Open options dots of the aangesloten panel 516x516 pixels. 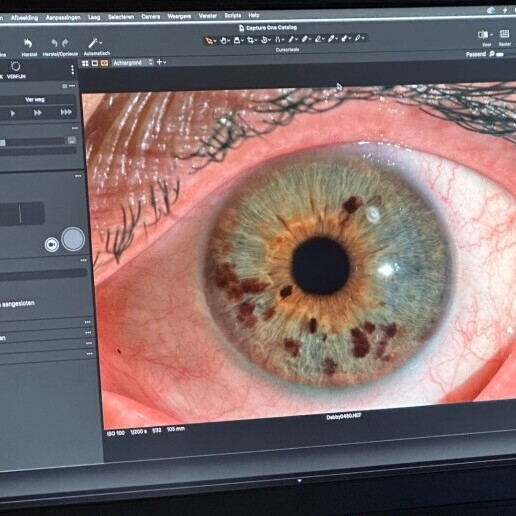(83, 260)
